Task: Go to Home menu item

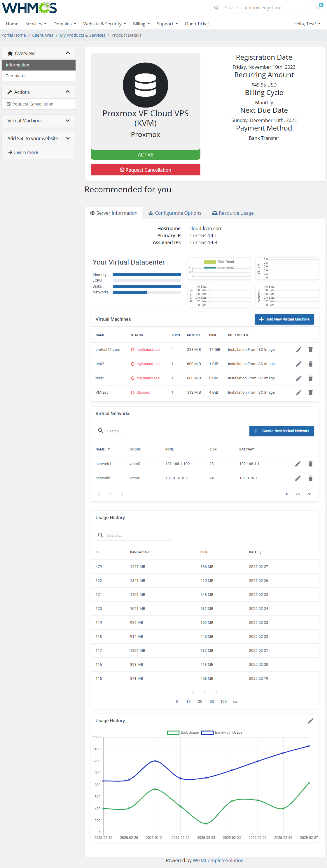Action: [x=12, y=24]
